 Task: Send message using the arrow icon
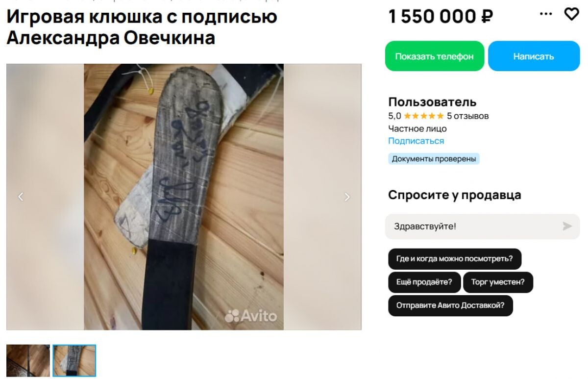click(567, 226)
